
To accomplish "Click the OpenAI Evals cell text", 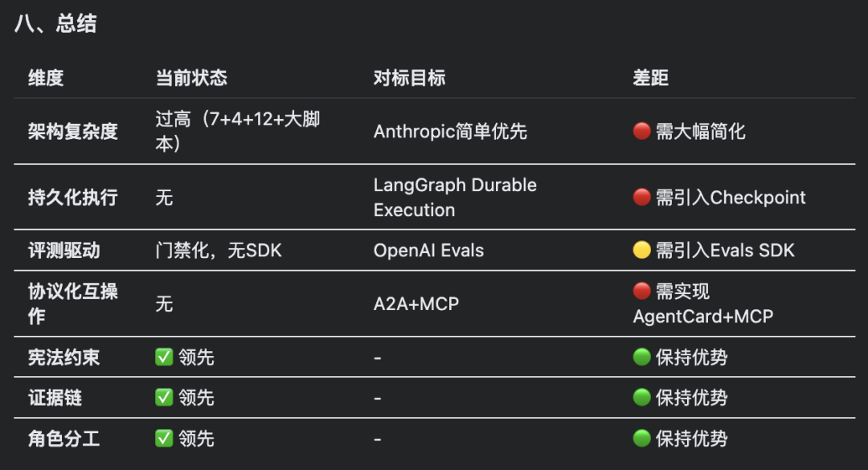I will tap(428, 250).
